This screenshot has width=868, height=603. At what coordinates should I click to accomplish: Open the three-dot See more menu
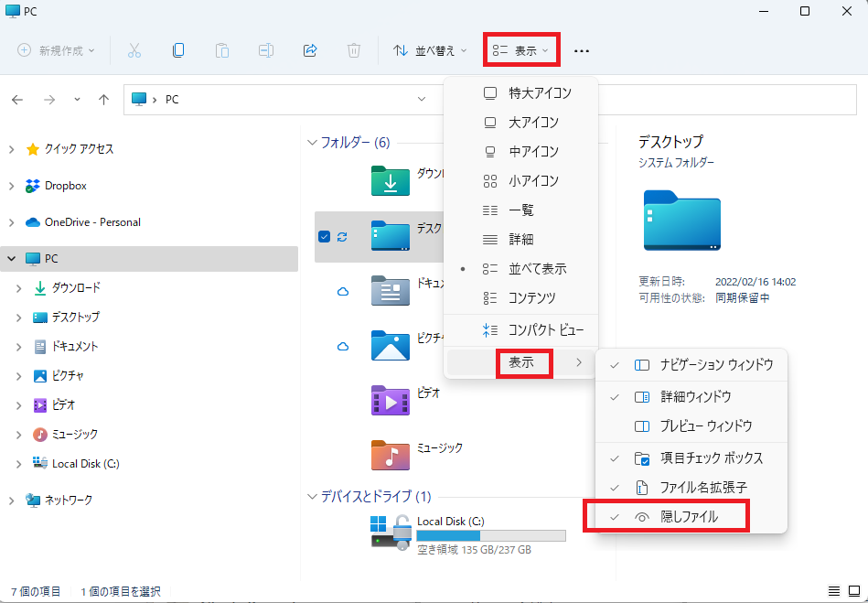pos(581,51)
